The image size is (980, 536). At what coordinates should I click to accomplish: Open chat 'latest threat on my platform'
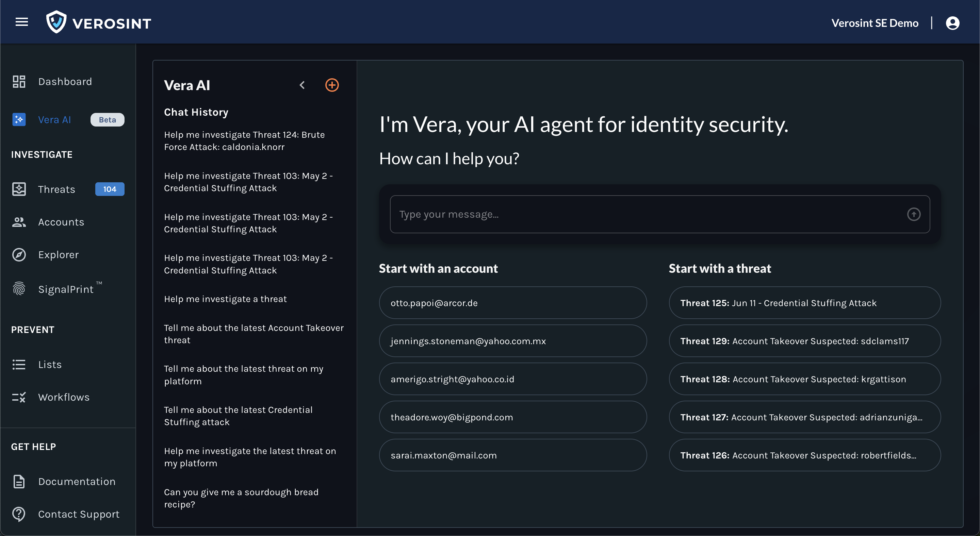pyautogui.click(x=244, y=375)
